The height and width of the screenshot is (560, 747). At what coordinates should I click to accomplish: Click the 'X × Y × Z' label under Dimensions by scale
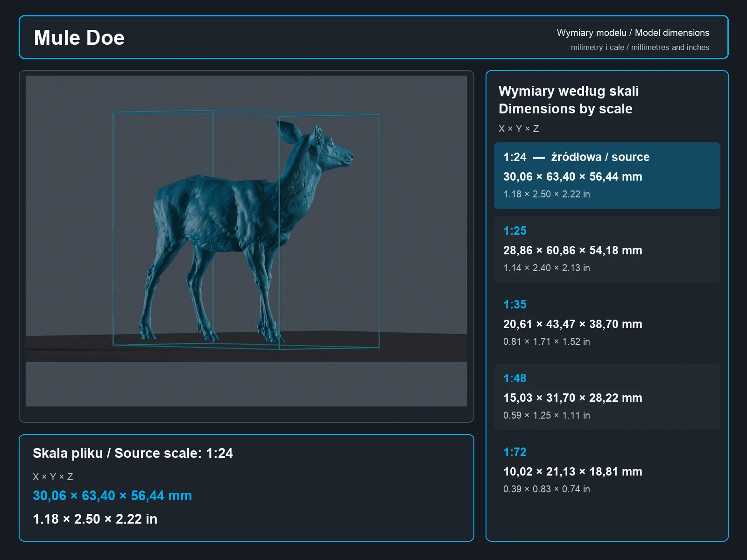click(519, 129)
